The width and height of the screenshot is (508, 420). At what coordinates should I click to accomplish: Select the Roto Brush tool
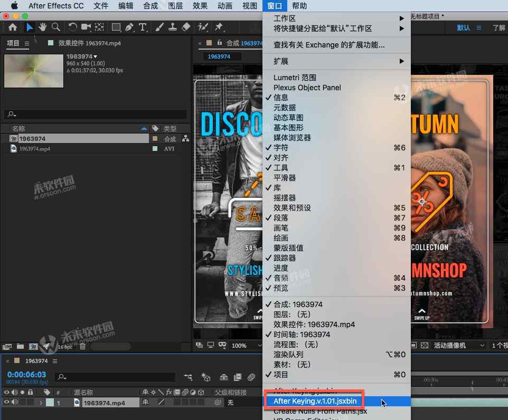(203, 27)
